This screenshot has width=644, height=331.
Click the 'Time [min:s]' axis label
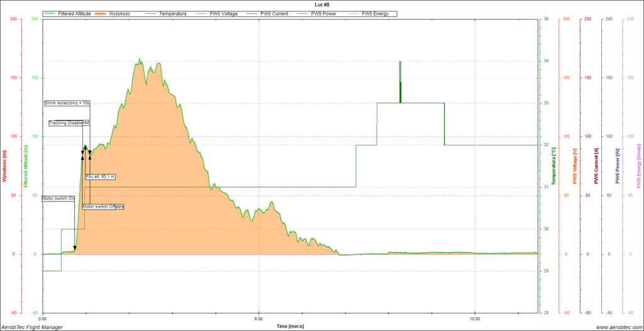tap(291, 326)
